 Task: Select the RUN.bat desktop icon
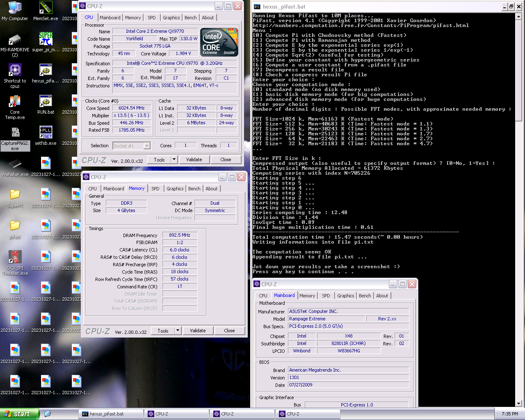point(46,105)
